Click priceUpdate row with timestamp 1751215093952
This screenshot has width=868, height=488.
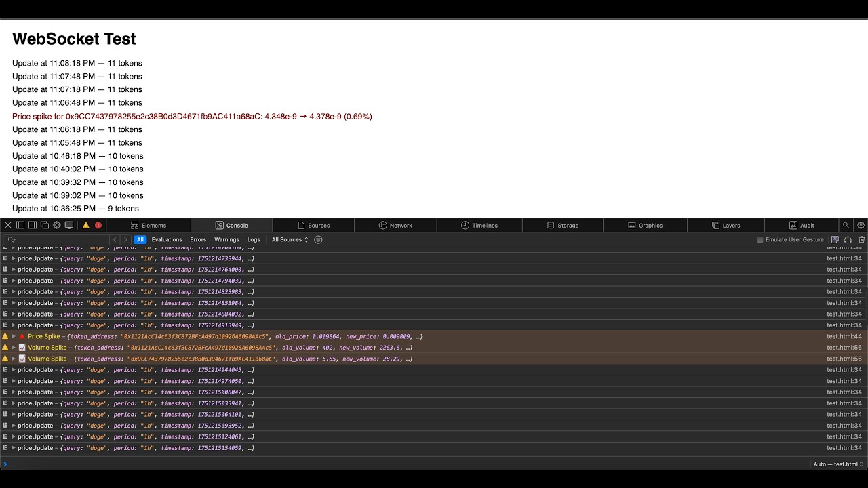pyautogui.click(x=434, y=426)
